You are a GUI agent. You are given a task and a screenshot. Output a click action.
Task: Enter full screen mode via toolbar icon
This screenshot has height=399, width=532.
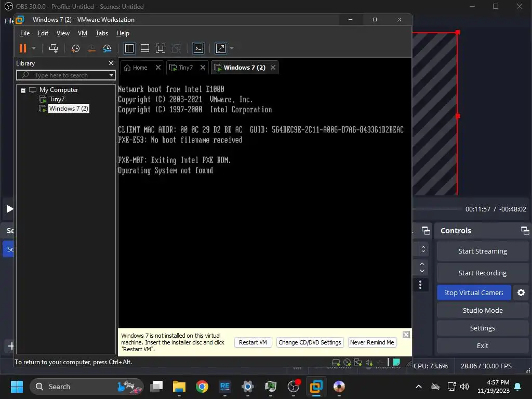(x=161, y=48)
